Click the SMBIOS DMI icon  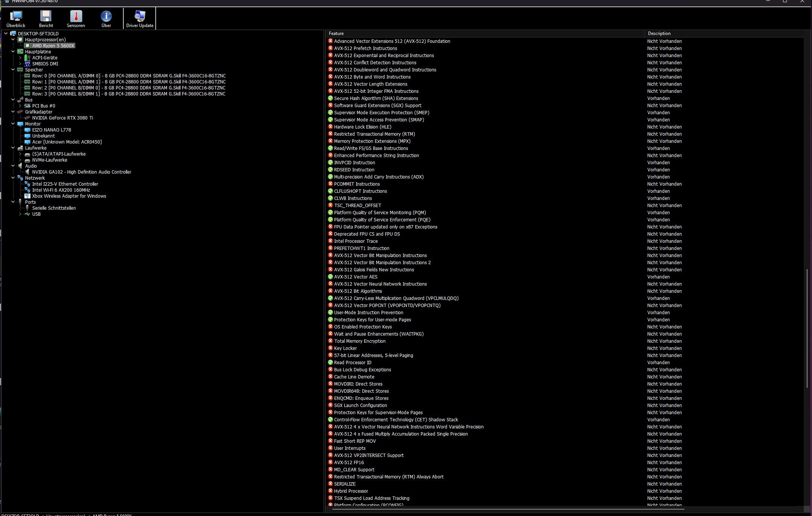pyautogui.click(x=27, y=64)
